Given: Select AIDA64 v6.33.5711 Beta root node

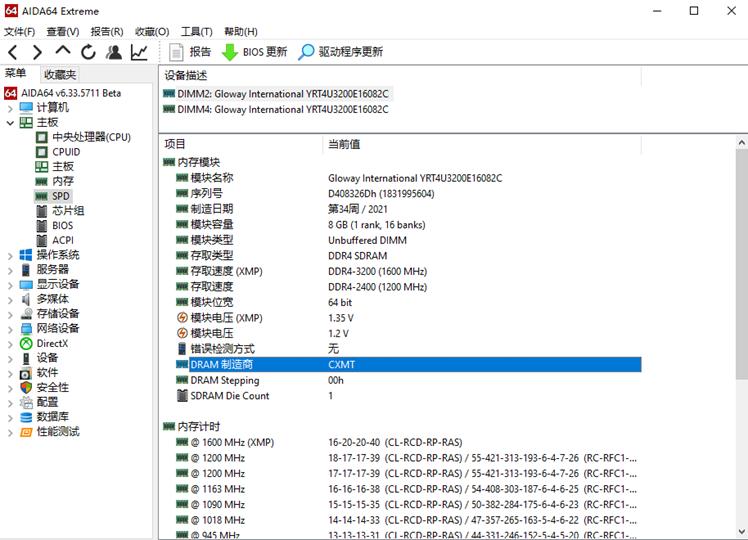Looking at the screenshot, I should (x=63, y=93).
